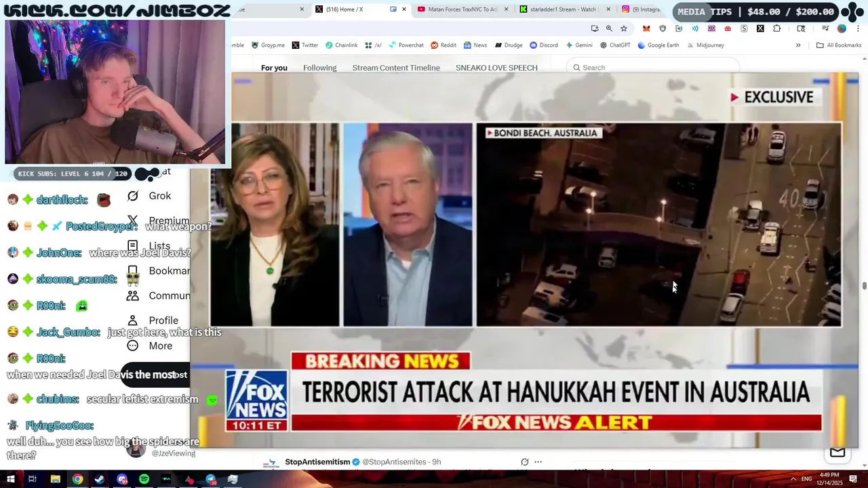Close the (516) Home / X tab

point(405,9)
